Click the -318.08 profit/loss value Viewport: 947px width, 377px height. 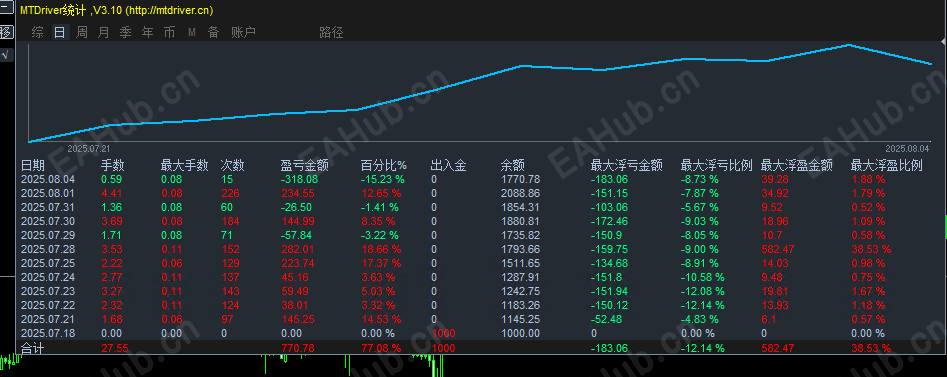[x=299, y=179]
